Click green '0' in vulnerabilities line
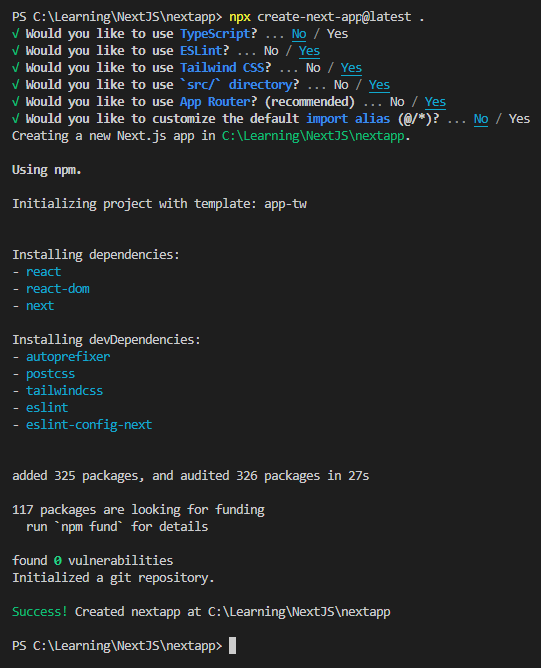The height and width of the screenshot is (668, 541). pos(58,561)
